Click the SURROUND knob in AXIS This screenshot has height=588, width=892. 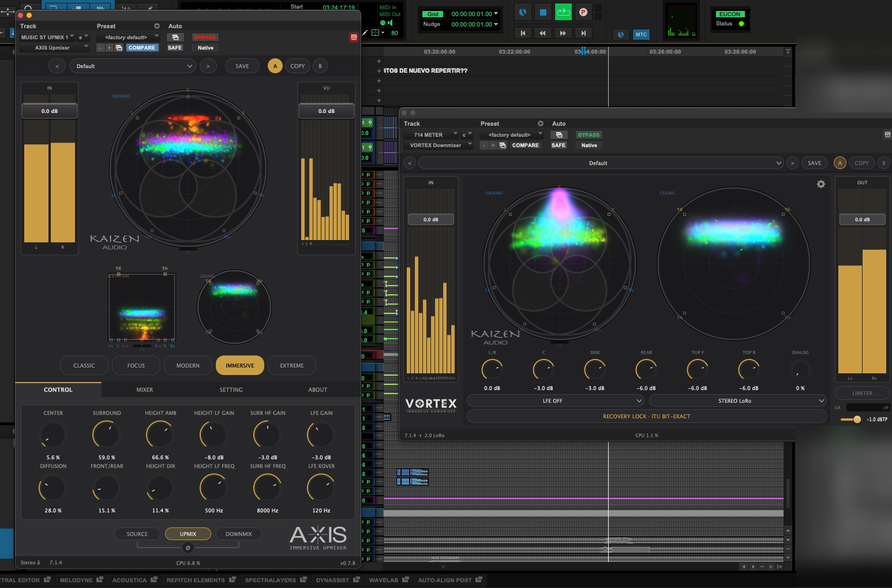click(107, 435)
